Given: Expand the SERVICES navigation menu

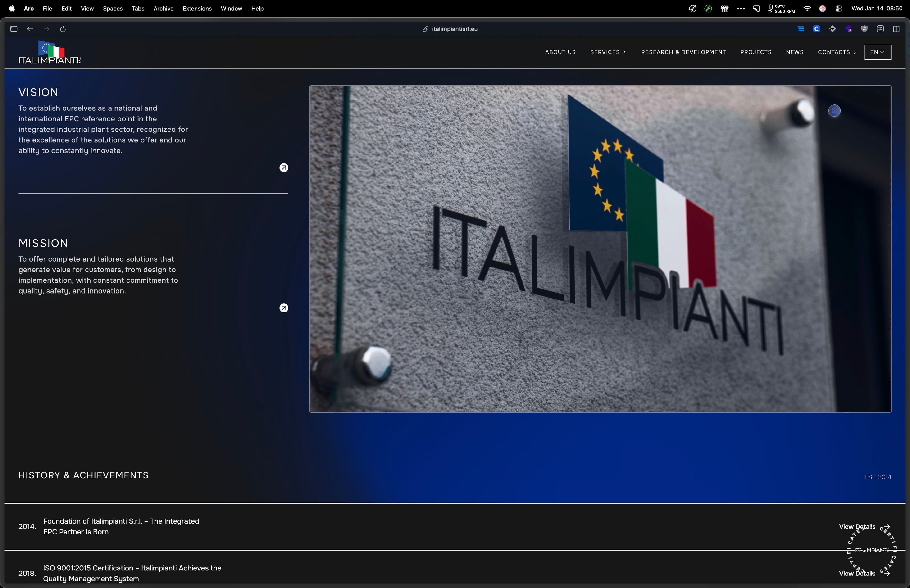Looking at the screenshot, I should [608, 52].
